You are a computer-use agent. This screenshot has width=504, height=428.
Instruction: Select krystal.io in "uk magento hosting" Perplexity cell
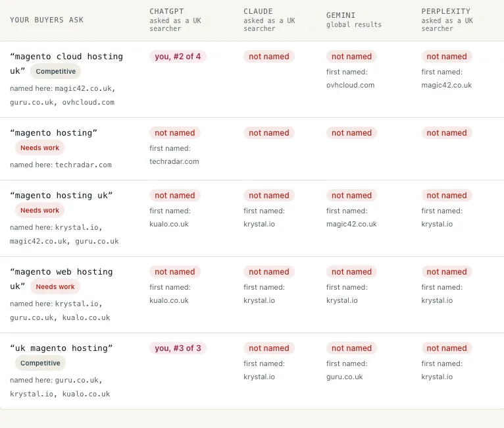coord(437,377)
